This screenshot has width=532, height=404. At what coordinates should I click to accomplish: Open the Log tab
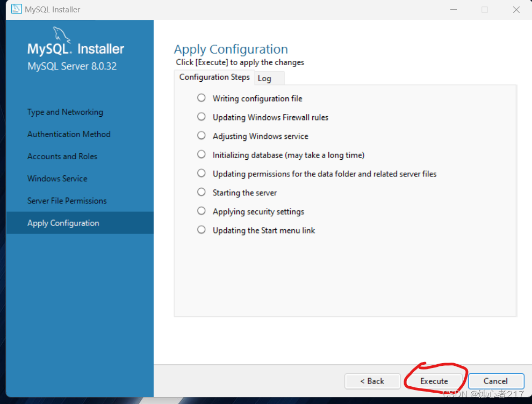pos(269,79)
